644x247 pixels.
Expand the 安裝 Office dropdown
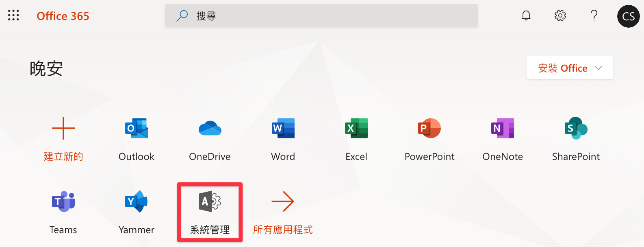tap(570, 68)
